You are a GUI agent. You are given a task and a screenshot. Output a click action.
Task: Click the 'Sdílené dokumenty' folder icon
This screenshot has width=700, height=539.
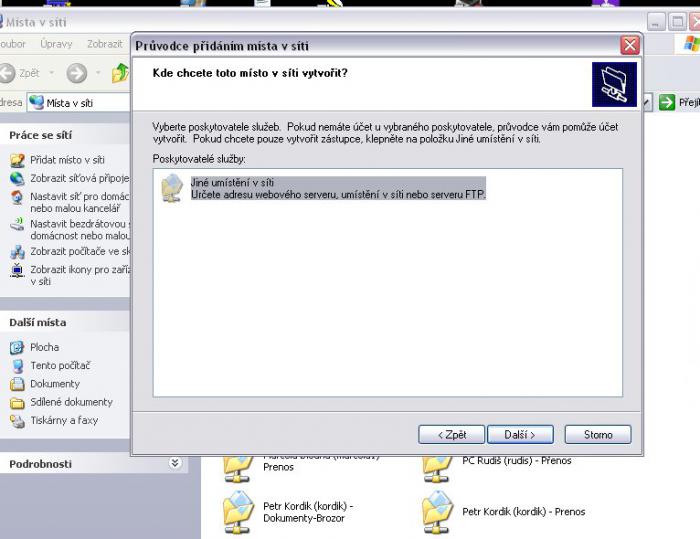pos(17,402)
